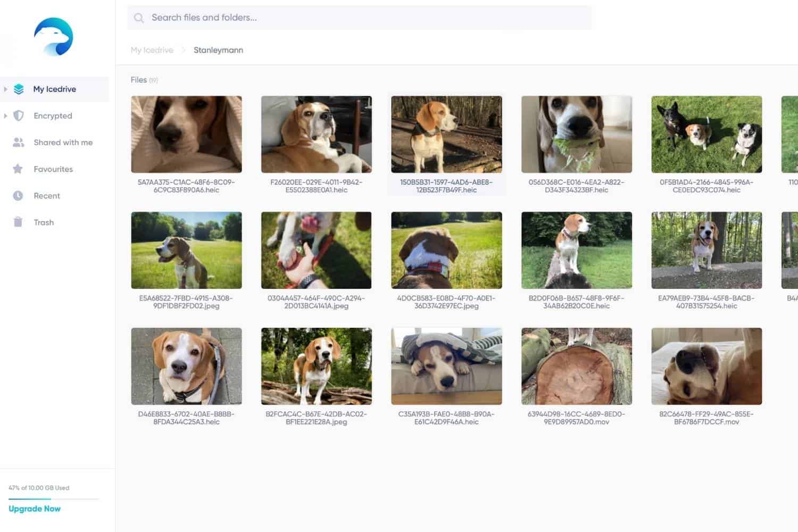Select thumbnail E5A68522-7FBD jpeg photo
Screen dimensions: 798x532
pos(186,250)
